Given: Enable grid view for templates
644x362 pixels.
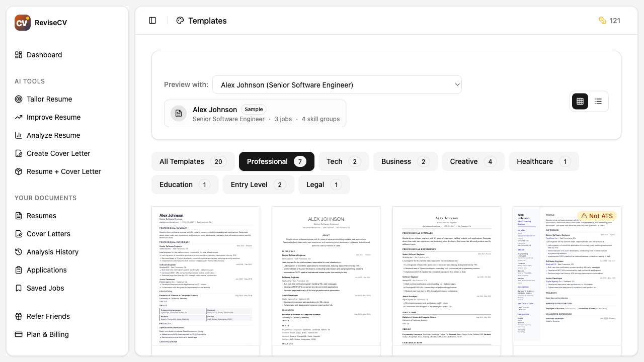Looking at the screenshot, I should [x=580, y=101].
